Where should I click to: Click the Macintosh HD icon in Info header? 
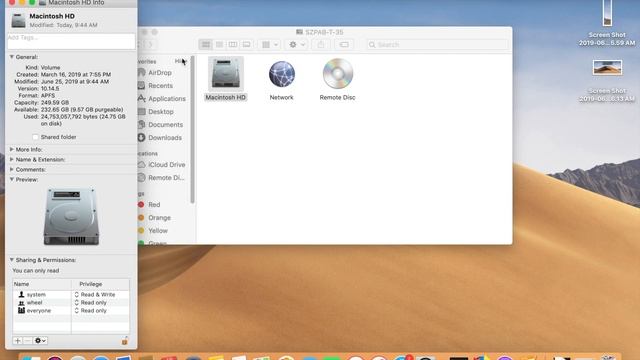18,20
